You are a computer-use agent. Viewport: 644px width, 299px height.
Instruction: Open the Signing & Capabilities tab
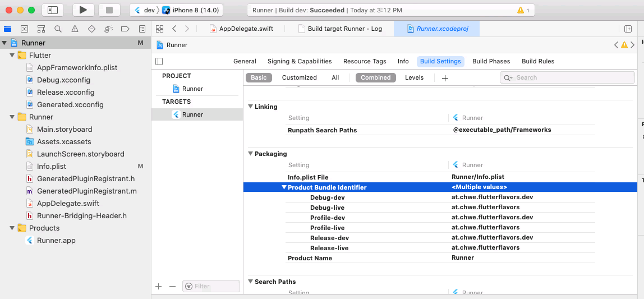tap(300, 61)
